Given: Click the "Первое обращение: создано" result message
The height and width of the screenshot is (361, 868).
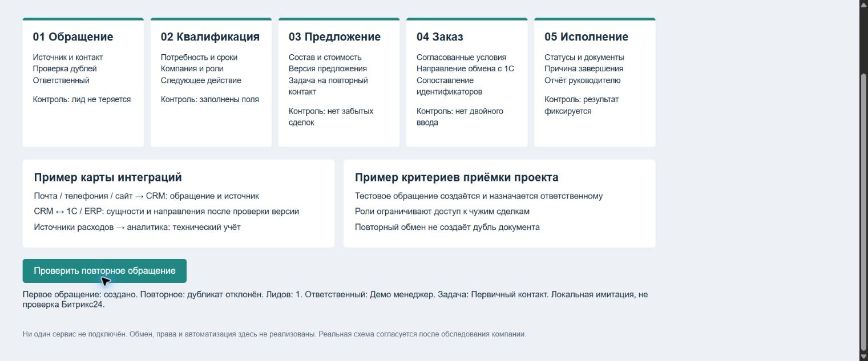Looking at the screenshot, I should click(336, 299).
